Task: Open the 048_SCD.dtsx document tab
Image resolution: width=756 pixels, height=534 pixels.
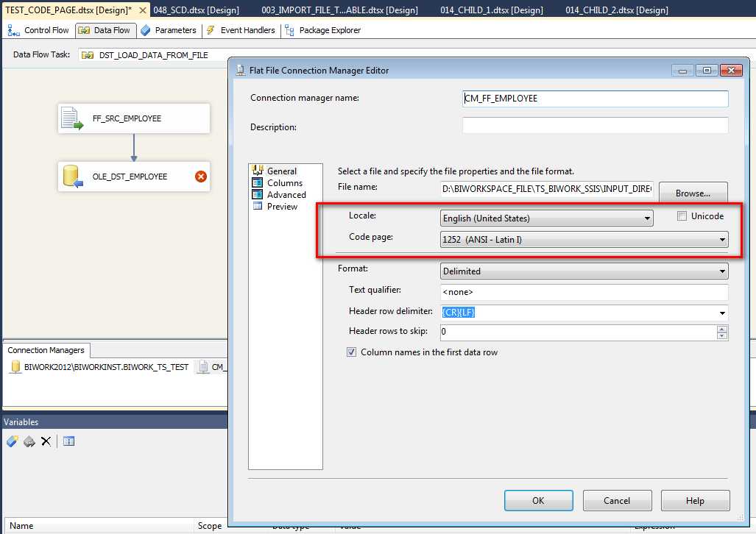Action: [x=196, y=10]
